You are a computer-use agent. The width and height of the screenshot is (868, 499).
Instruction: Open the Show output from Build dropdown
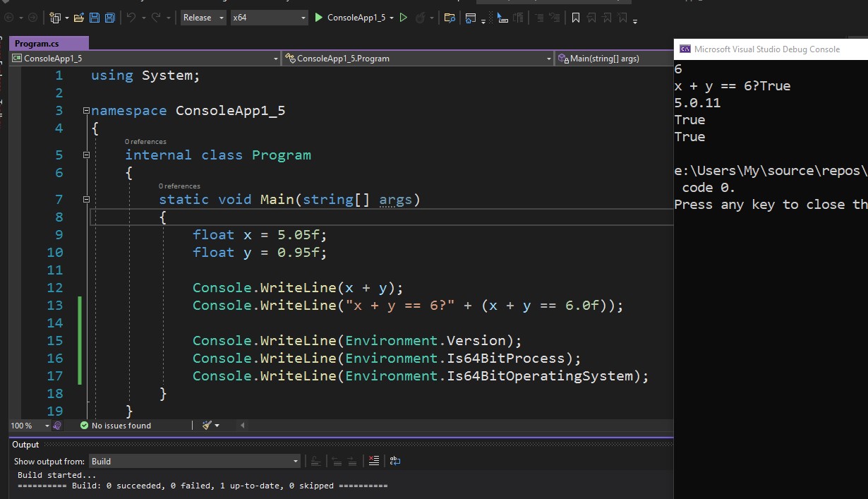[x=195, y=461]
